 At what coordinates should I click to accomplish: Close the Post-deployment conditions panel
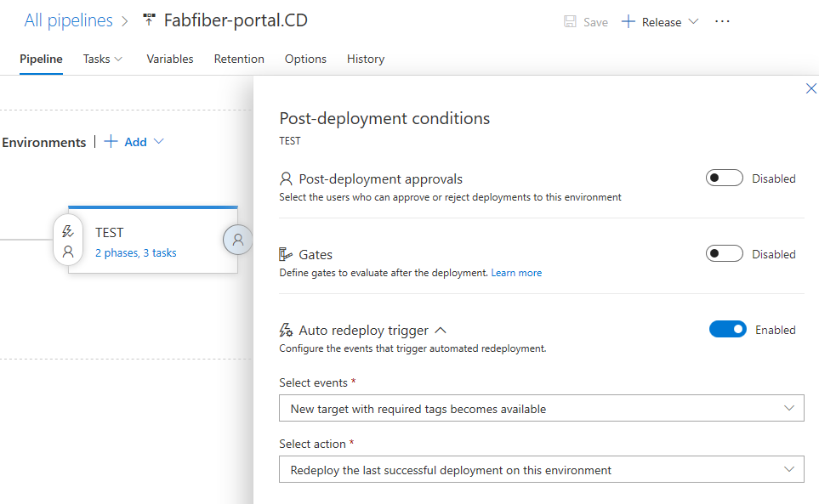(x=810, y=89)
